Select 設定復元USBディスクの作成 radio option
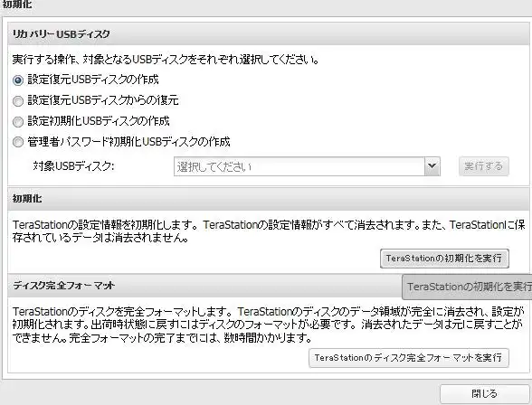This screenshot has height=405, width=532. click(x=18, y=80)
